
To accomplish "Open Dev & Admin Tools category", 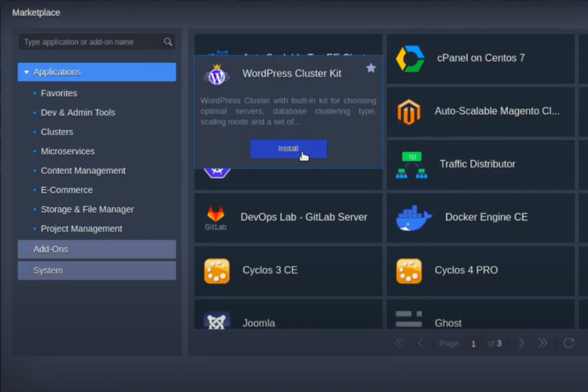I will [x=78, y=113].
